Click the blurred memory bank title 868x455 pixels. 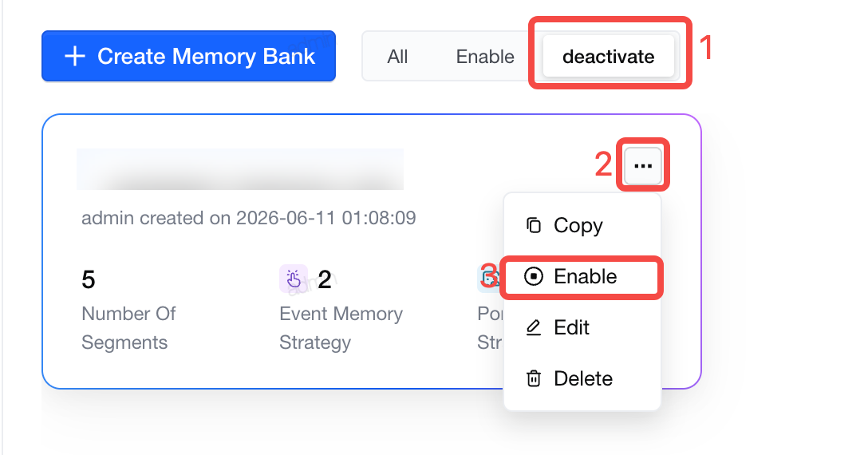240,169
